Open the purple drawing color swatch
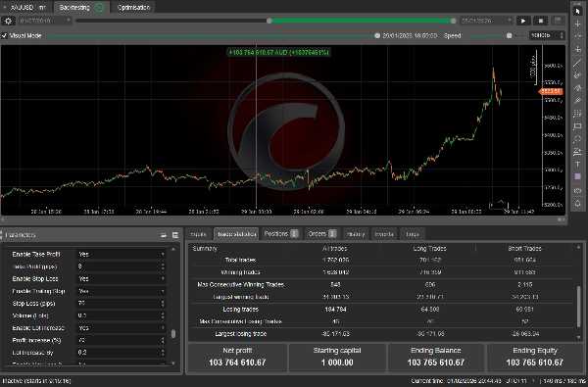This screenshot has width=588, height=387. point(577,176)
